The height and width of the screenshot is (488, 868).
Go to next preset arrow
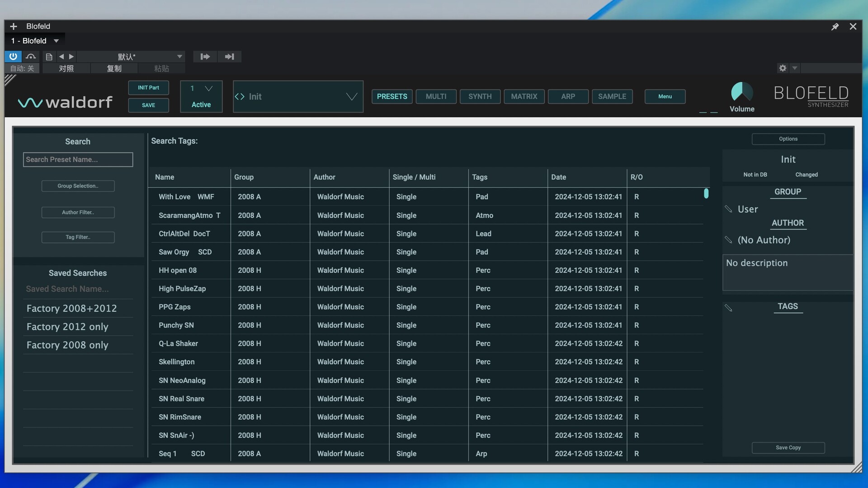click(x=71, y=56)
